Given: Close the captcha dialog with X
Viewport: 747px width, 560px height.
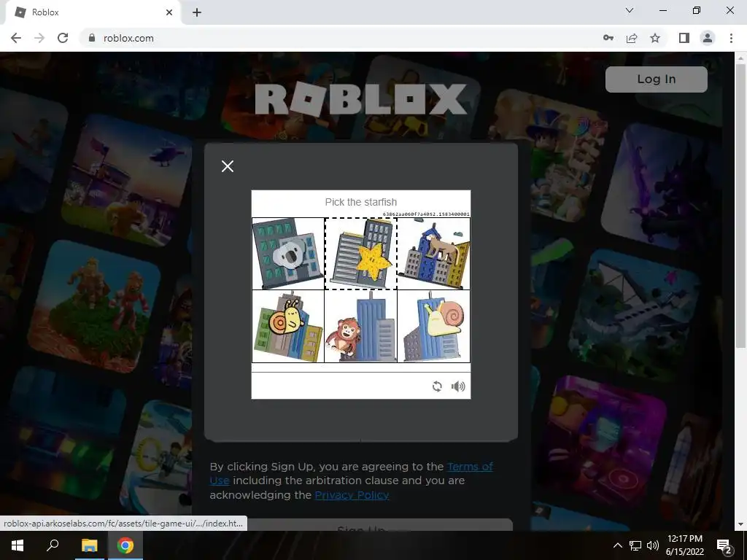Looking at the screenshot, I should coord(228,166).
